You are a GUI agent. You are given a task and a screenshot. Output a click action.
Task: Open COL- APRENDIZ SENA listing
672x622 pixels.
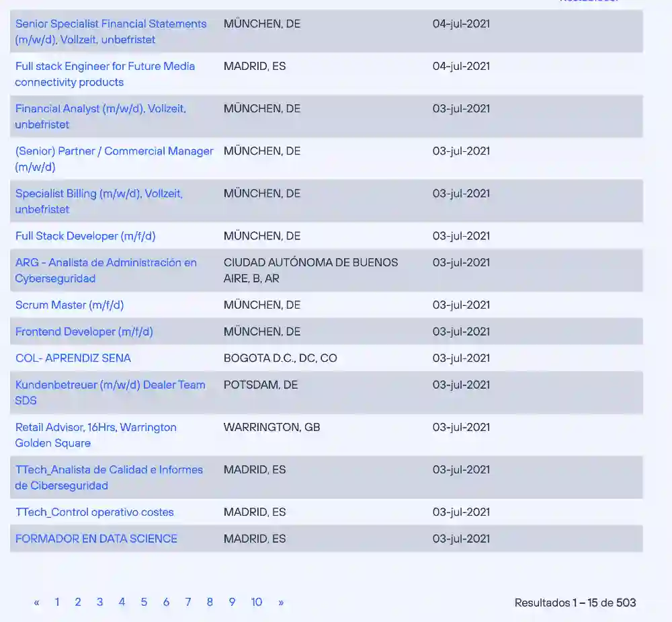point(73,358)
